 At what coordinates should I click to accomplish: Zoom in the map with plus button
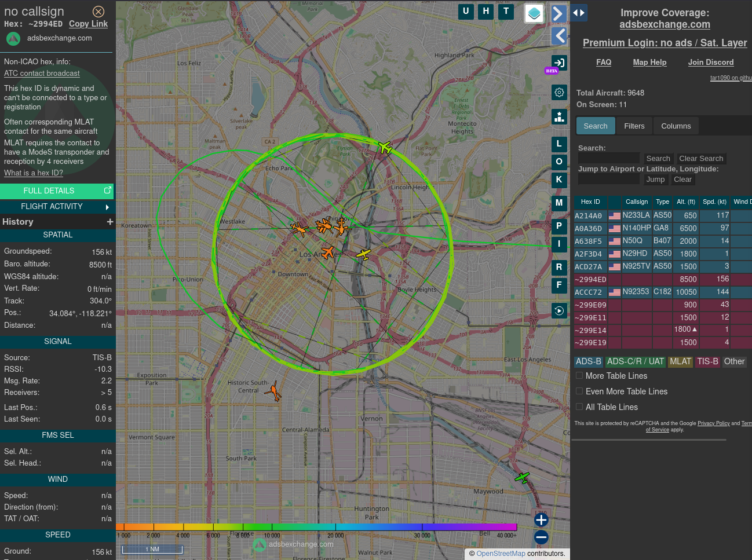pyautogui.click(x=541, y=520)
